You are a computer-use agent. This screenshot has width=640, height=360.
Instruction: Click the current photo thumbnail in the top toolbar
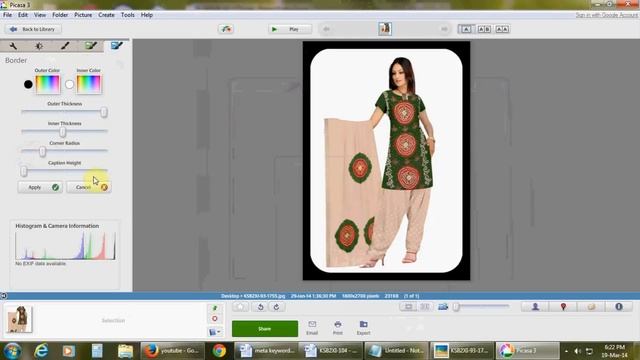coord(385,29)
